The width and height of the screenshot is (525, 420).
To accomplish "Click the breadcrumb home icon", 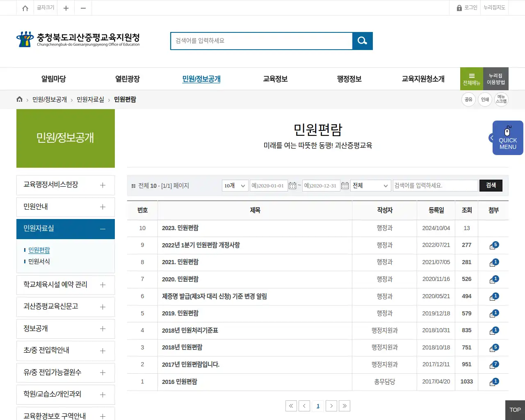I will (x=19, y=99).
